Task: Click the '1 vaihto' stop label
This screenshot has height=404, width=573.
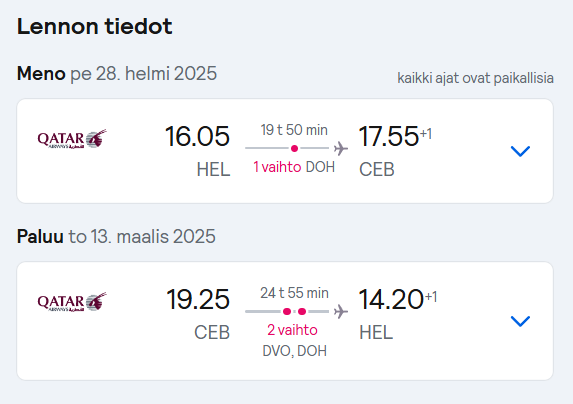Action: [x=277, y=167]
